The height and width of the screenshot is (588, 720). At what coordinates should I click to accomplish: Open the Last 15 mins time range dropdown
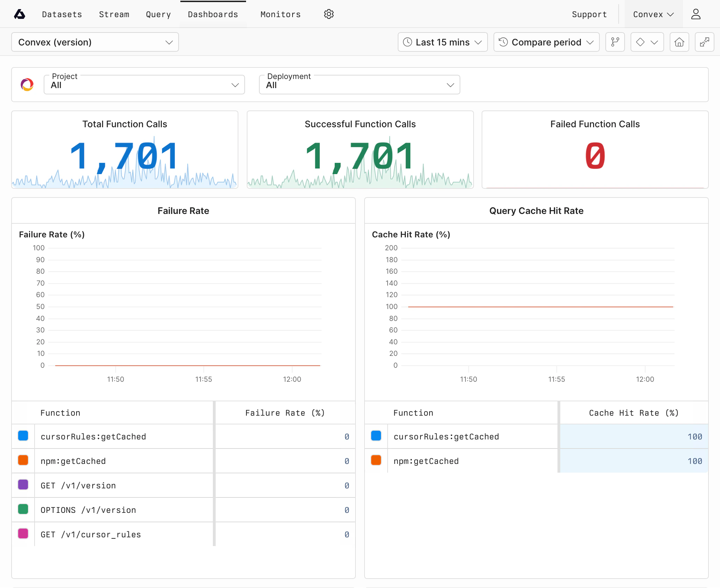442,42
